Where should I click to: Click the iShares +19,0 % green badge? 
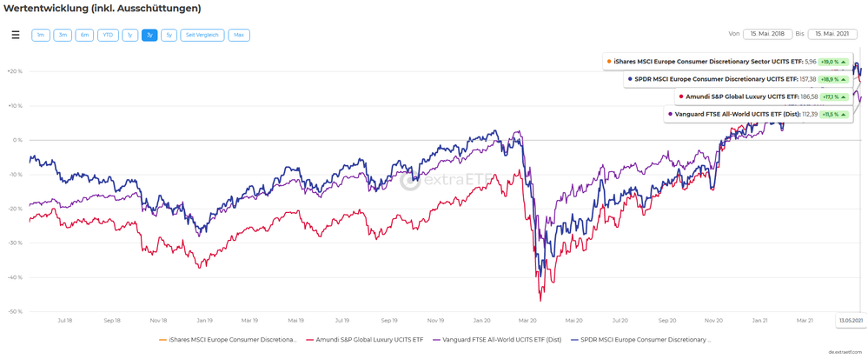pos(833,62)
